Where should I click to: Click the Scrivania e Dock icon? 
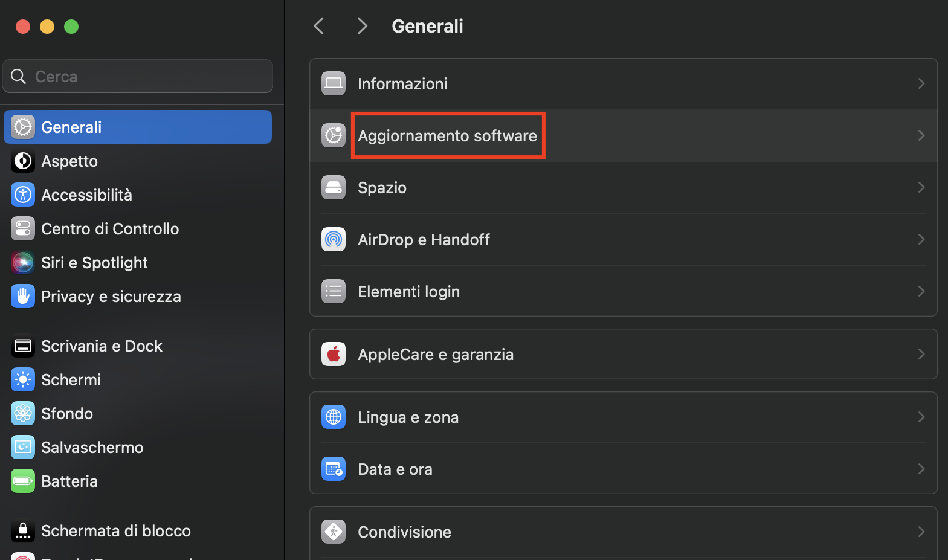click(23, 346)
